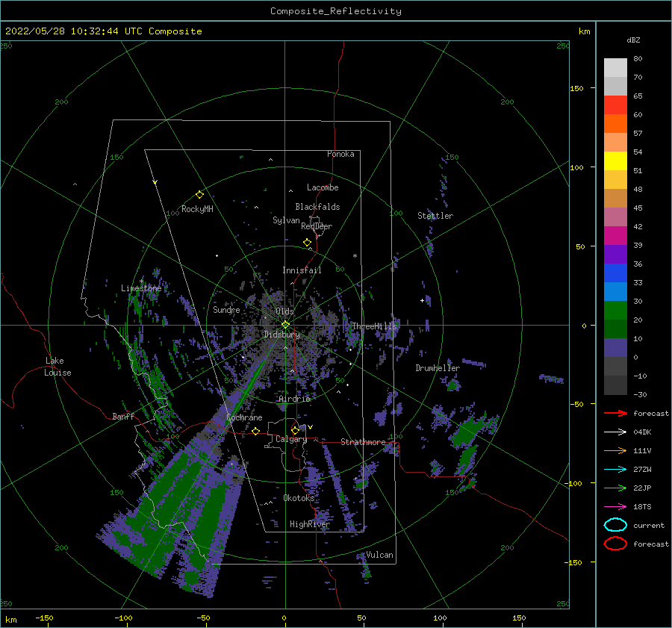The height and width of the screenshot is (628, 672).
Task: Click the Sylvan label on map
Action: coord(286,220)
